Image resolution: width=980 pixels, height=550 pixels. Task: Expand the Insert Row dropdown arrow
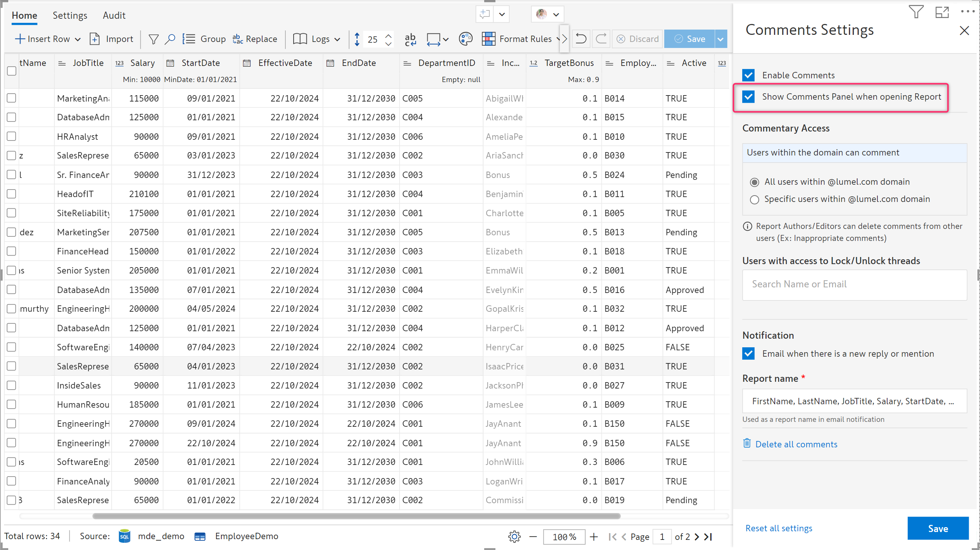coord(78,39)
